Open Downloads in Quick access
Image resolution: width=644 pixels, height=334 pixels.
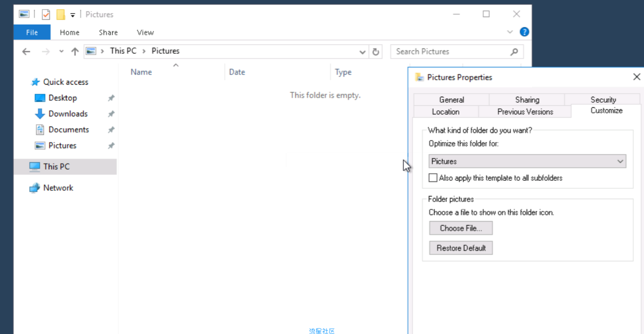pos(68,114)
